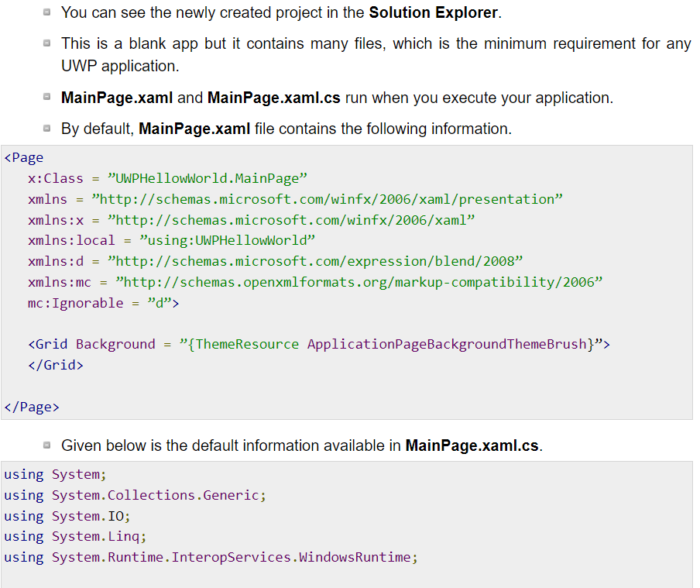Click the closing Page tag
700x588 pixels.
(x=30, y=406)
